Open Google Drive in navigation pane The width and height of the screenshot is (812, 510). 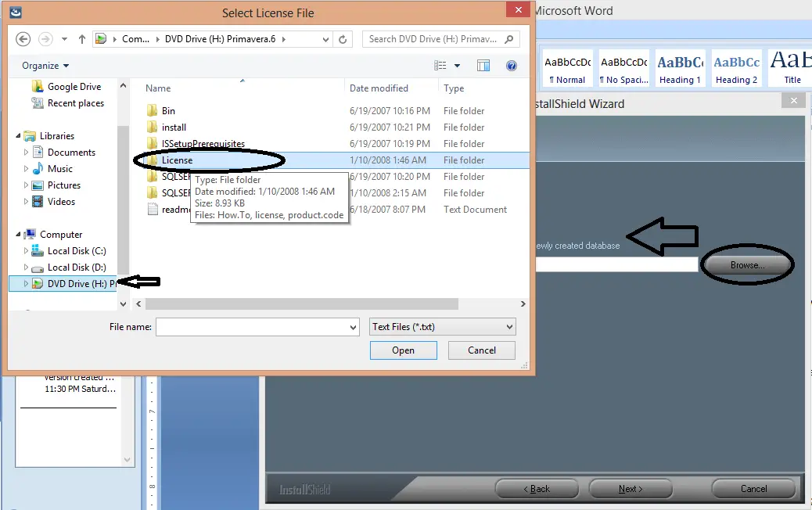74,87
